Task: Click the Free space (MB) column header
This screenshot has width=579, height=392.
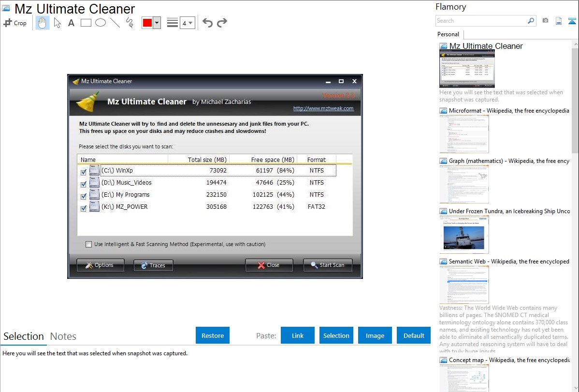Action: point(263,160)
